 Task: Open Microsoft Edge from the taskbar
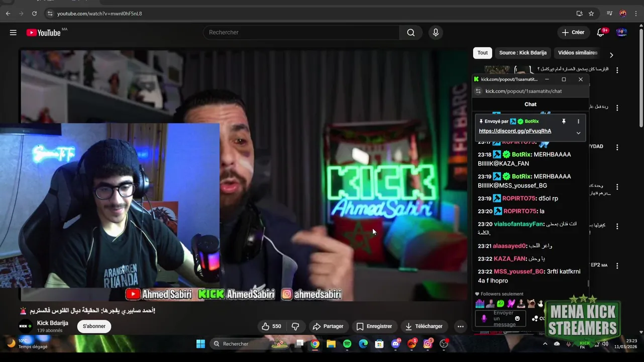point(363,344)
